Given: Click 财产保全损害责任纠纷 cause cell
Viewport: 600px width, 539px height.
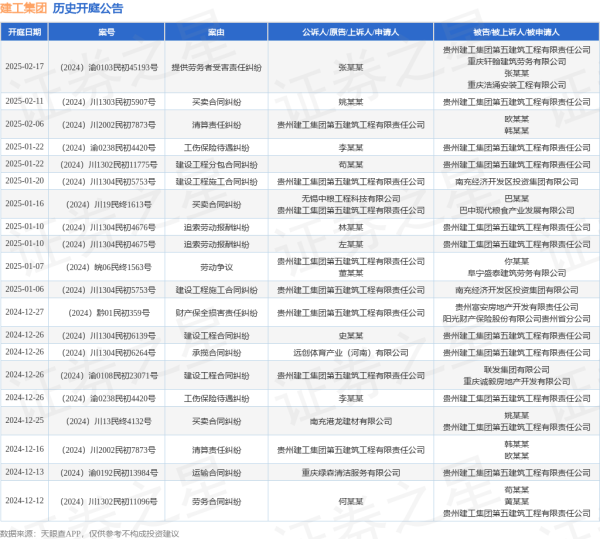Looking at the screenshot, I should pos(216,313).
